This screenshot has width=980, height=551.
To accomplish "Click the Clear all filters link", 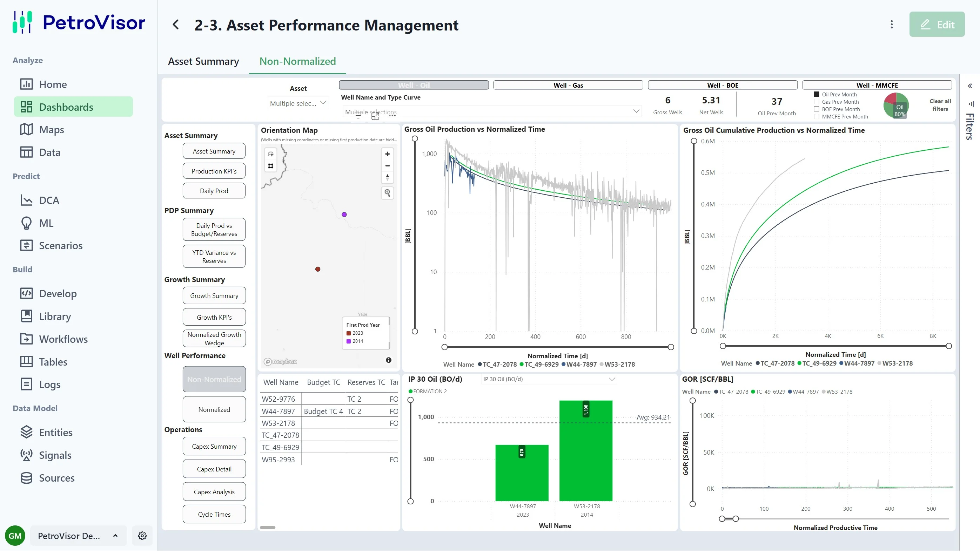I will coord(940,105).
